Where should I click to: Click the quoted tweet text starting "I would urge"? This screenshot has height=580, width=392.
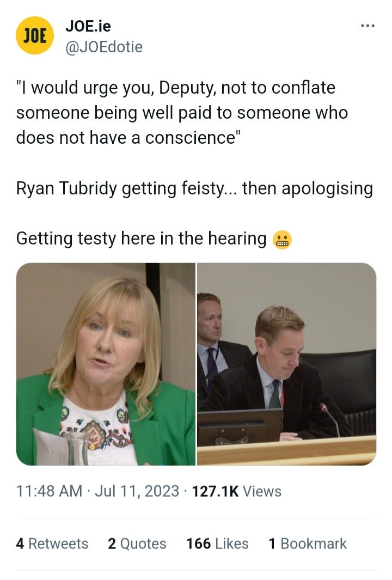point(182,113)
